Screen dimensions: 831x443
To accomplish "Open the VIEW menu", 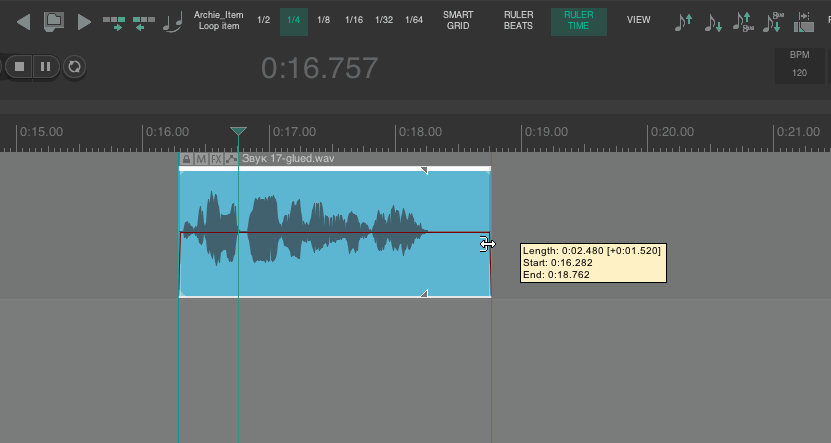I will 638,20.
